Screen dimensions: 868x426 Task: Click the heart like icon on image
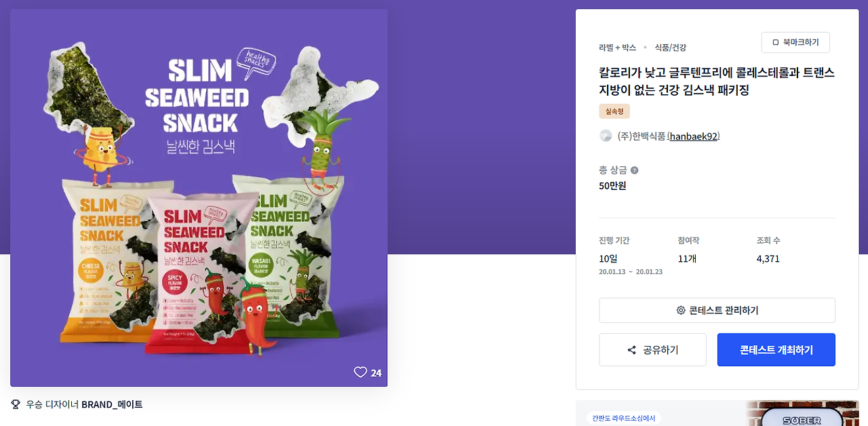(360, 372)
